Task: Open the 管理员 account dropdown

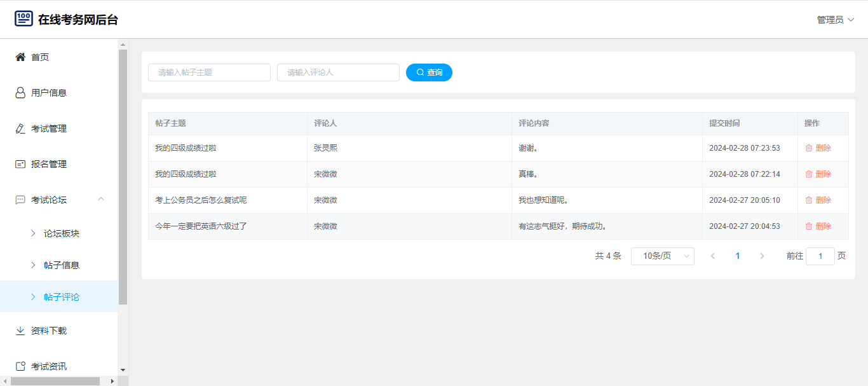Action: 835,20
